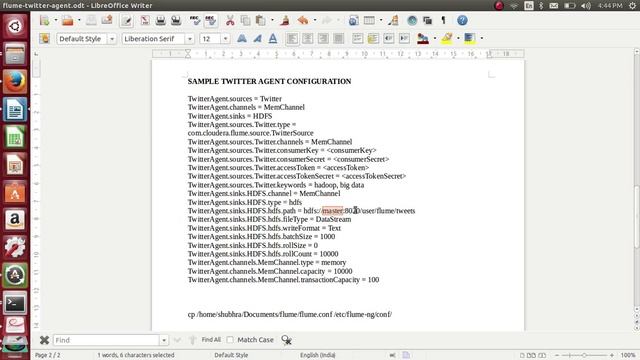Image resolution: width=640 pixels, height=360 pixels.
Task: Click word count in status bar
Action: (136, 355)
